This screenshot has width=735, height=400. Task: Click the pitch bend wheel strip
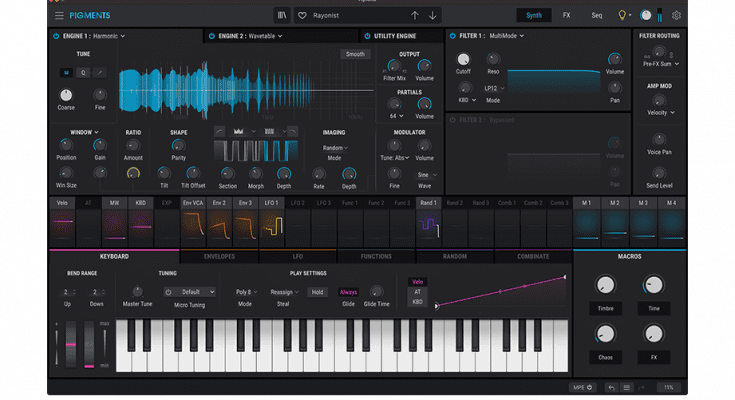point(71,345)
